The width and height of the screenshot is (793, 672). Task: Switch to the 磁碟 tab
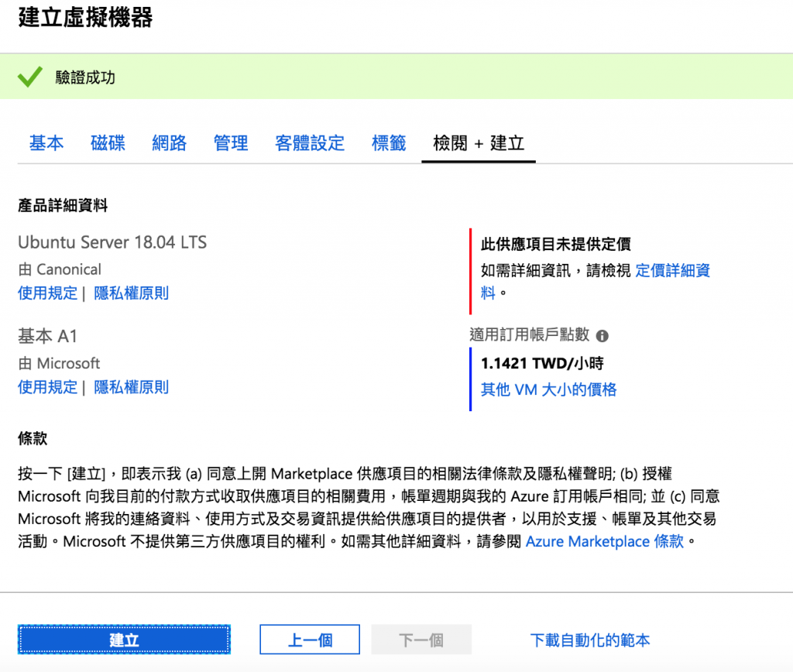(x=108, y=143)
